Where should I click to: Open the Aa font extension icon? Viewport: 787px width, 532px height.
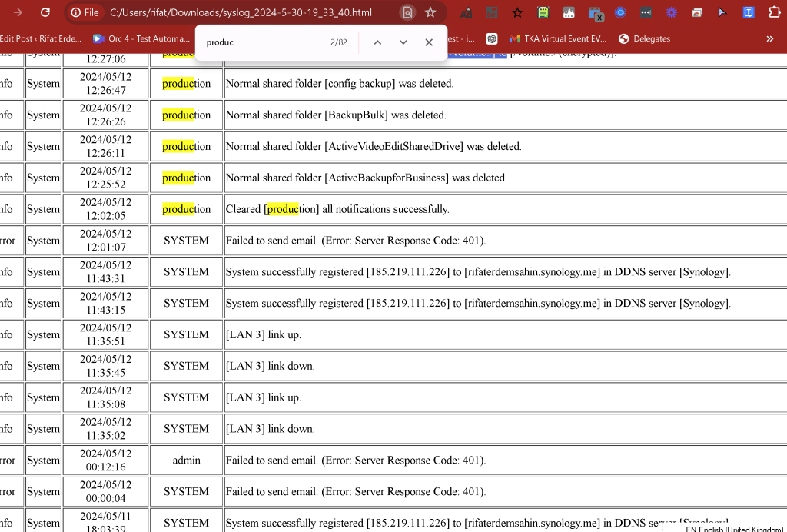[x=467, y=12]
